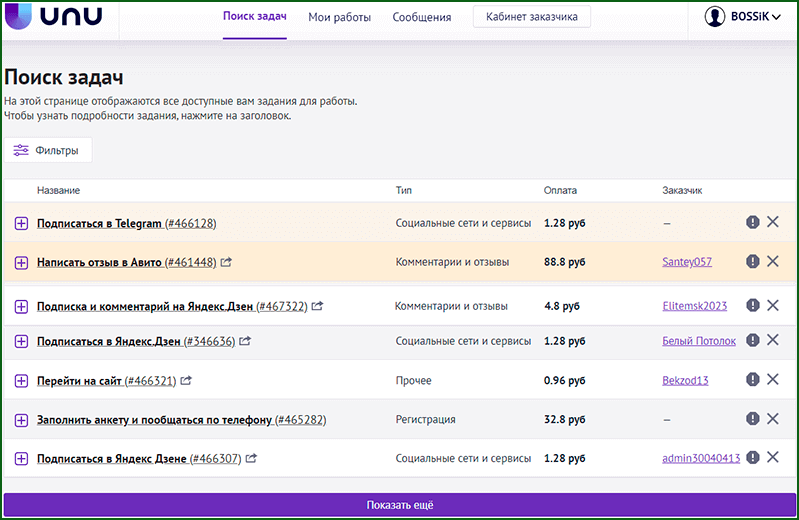Click external link icon for task #467322
This screenshot has height=520, width=799.
click(x=317, y=306)
